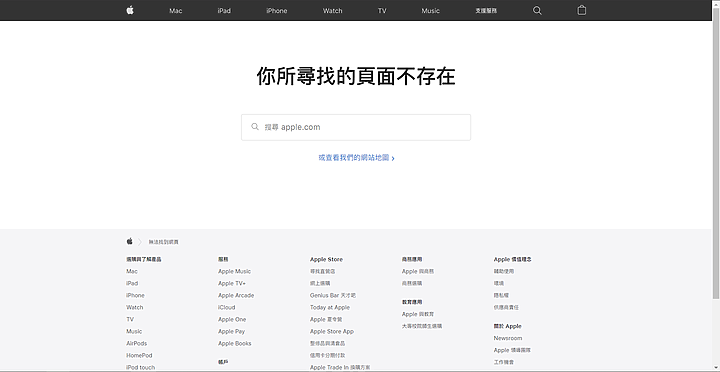Click the Apple logo in the footer breadcrumb
Screen dimensions: 720x372
pyautogui.click(x=129, y=241)
